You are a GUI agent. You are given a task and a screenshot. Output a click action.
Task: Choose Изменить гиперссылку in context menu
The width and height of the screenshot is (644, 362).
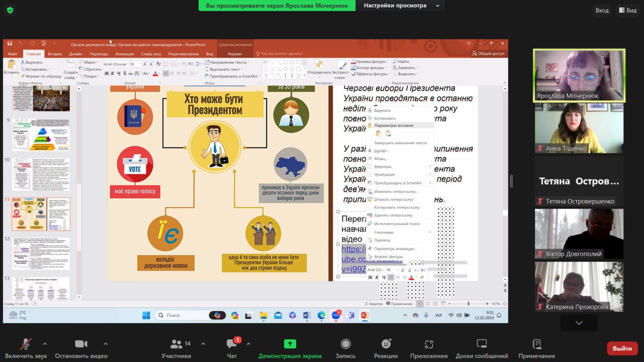(400, 191)
